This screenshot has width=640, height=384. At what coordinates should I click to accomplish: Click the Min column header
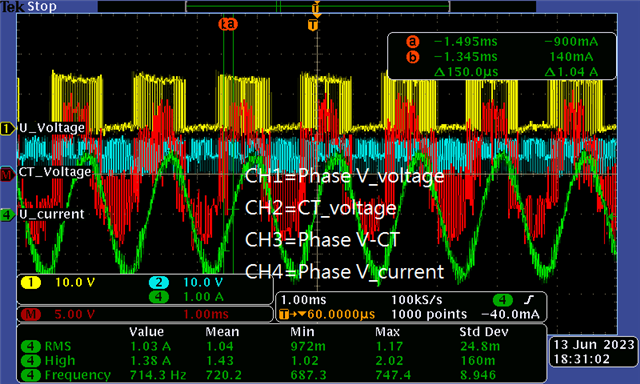click(x=302, y=332)
